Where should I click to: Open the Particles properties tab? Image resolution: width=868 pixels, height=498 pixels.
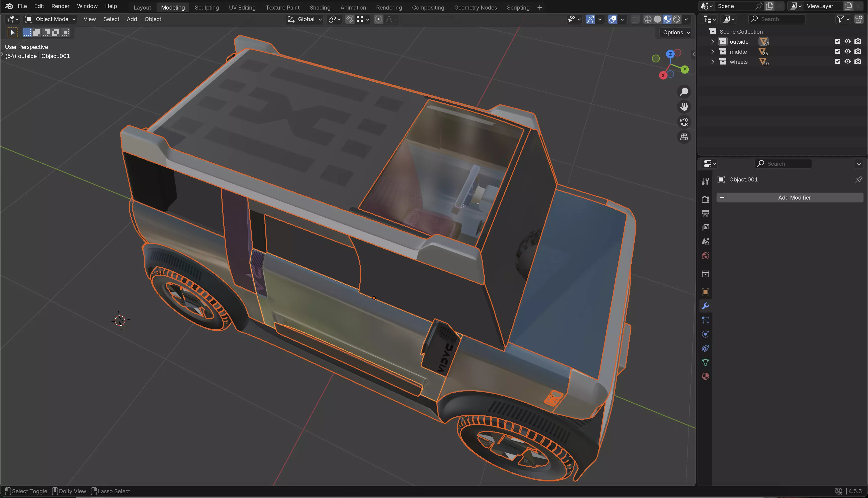pos(705,320)
